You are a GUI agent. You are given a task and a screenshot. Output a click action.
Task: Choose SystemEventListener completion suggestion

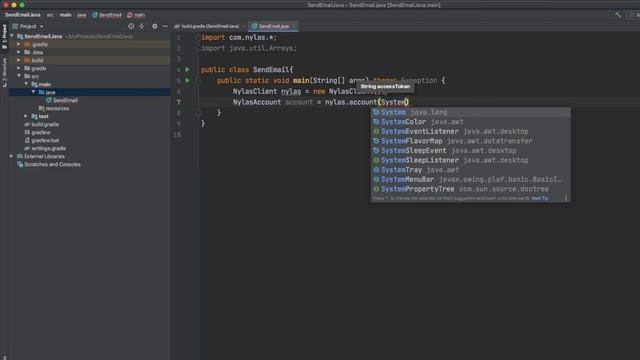click(471, 131)
